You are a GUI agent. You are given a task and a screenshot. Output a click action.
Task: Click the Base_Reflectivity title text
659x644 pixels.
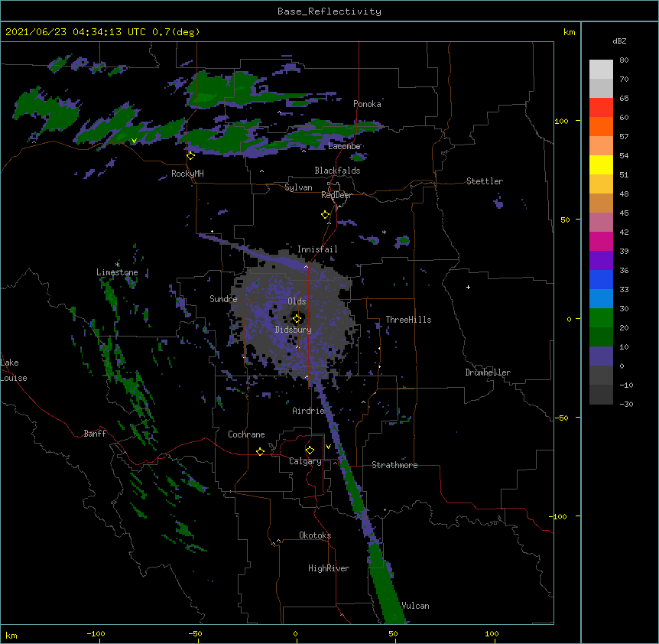point(329,11)
